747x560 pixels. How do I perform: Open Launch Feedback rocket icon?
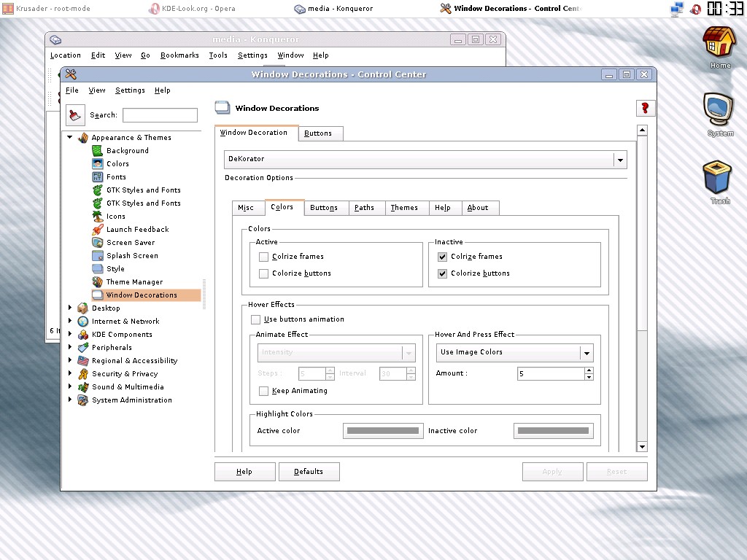pos(97,230)
